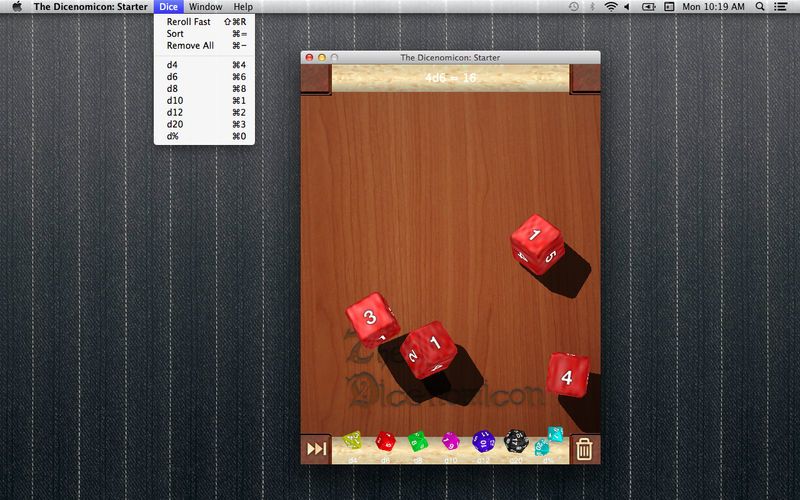The width and height of the screenshot is (800, 500).
Task: Open Time Machine menu bar icon
Action: [x=574, y=7]
